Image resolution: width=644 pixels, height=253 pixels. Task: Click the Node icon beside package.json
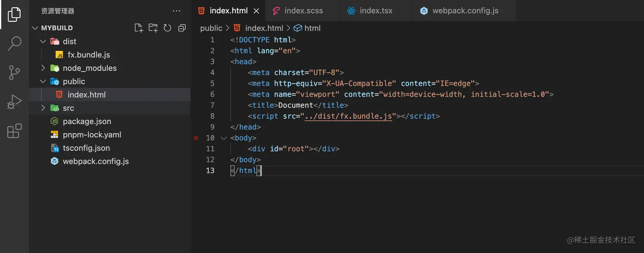[x=55, y=122]
